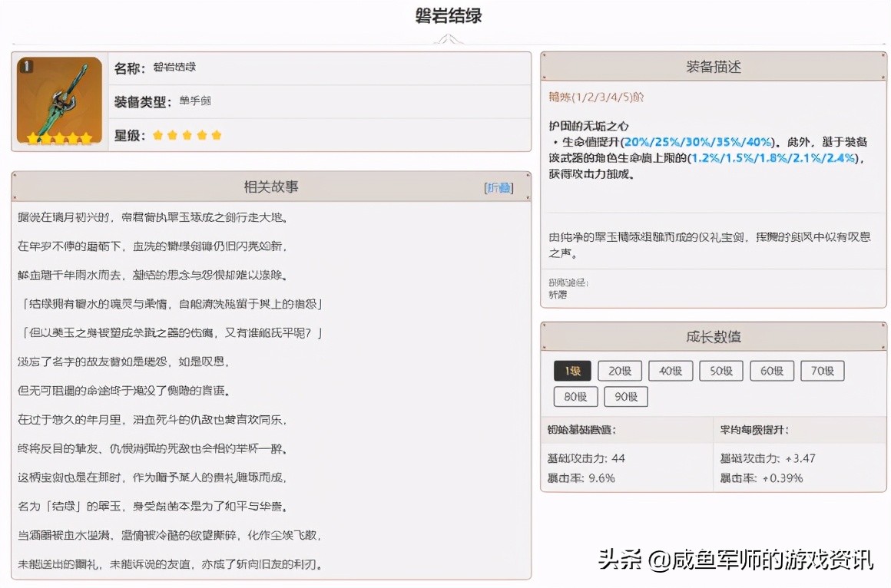Activate the 90级 level selector
The image size is (891, 588).
pyautogui.click(x=625, y=396)
